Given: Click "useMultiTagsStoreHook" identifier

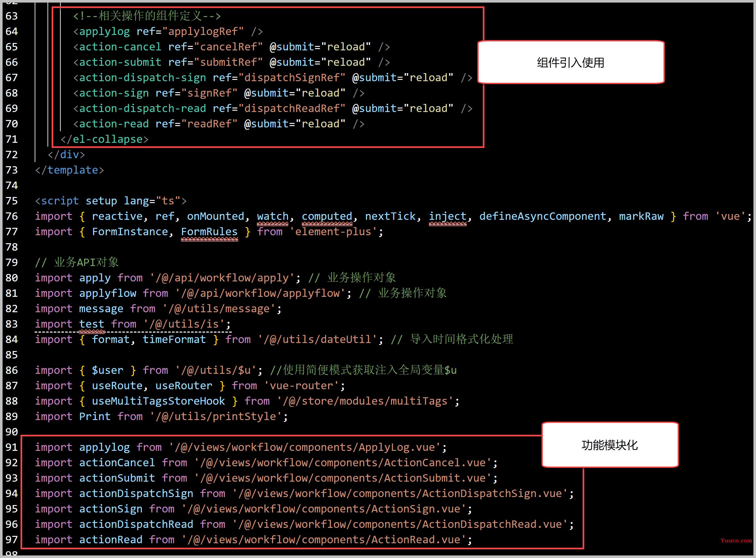Looking at the screenshot, I should point(158,401).
